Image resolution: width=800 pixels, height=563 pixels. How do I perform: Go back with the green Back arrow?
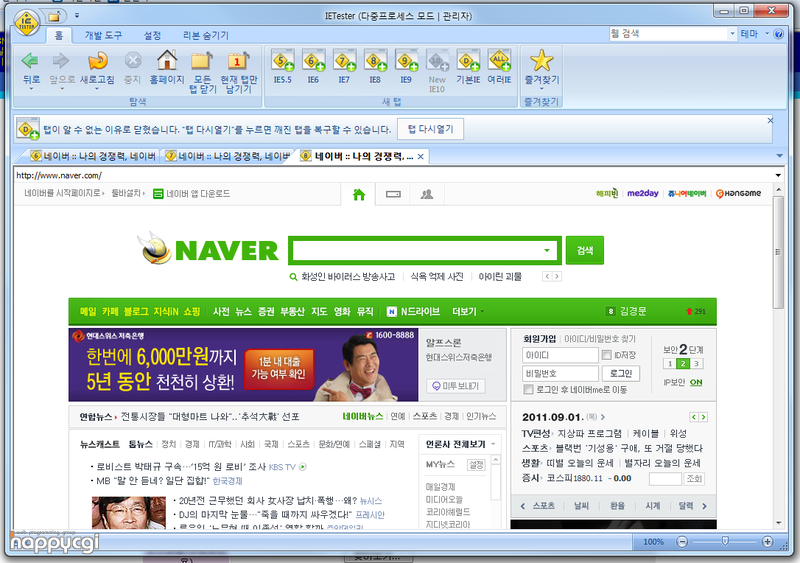(x=30, y=61)
